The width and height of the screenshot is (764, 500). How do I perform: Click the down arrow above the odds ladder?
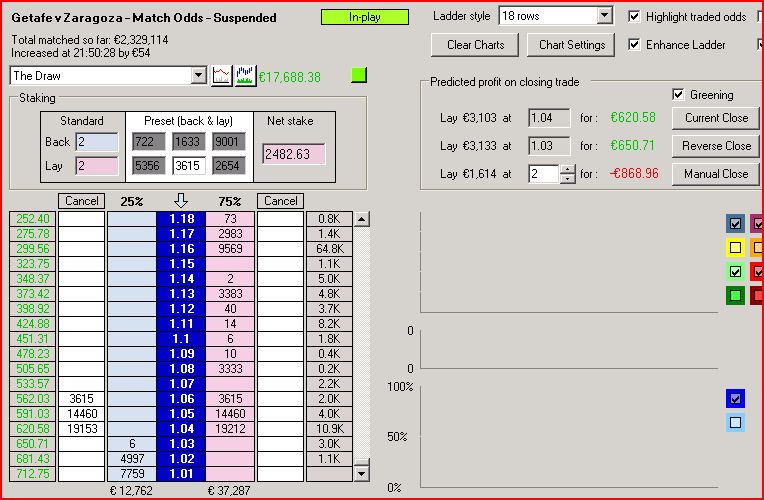[x=180, y=201]
